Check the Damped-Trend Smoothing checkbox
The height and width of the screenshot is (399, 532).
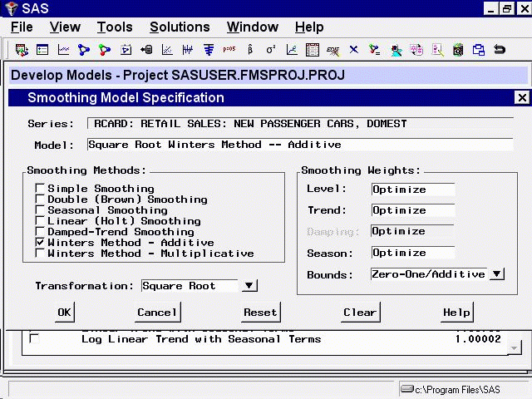coord(40,231)
